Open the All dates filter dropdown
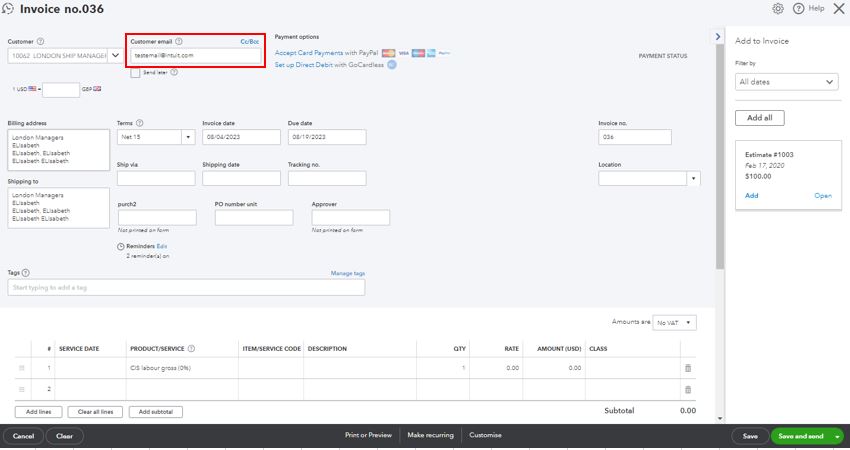This screenshot has width=850, height=450. tap(786, 82)
